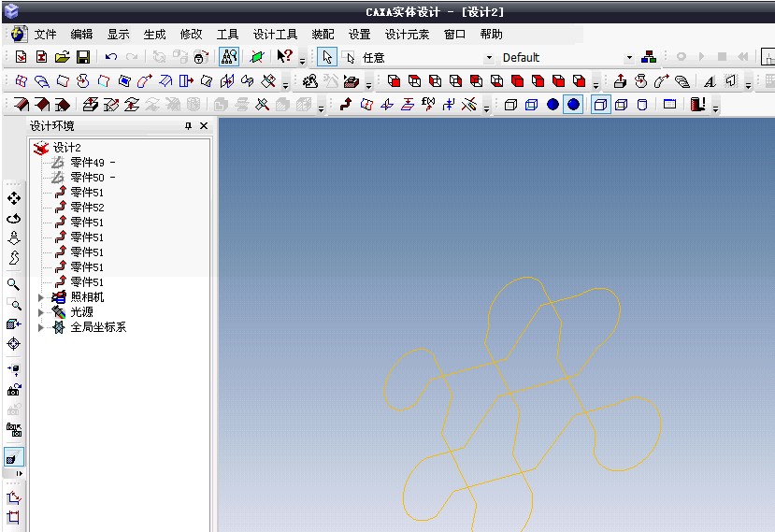Open the 装配 menu
The height and width of the screenshot is (532, 775).
pyautogui.click(x=323, y=35)
